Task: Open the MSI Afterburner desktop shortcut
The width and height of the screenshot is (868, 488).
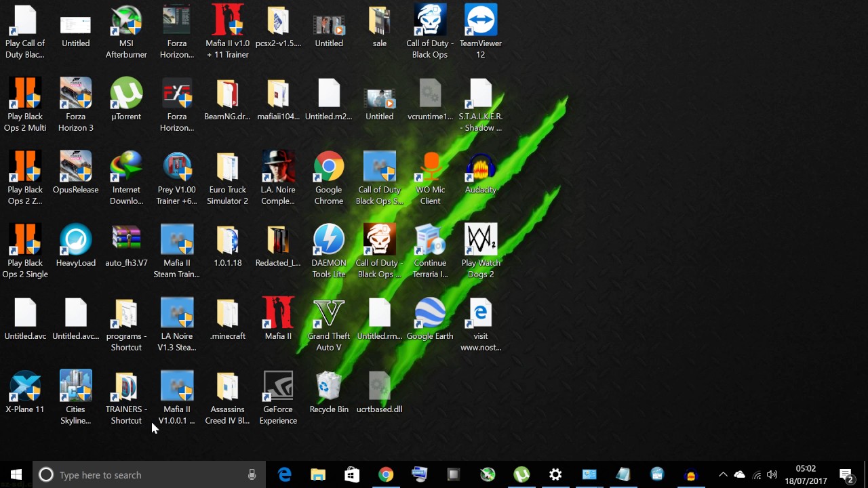Action: (x=126, y=31)
